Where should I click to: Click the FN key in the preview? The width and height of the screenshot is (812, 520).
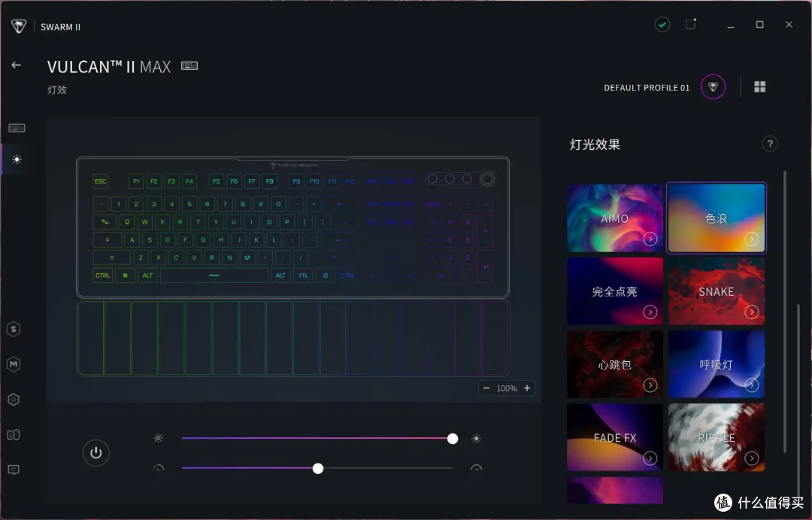tap(303, 275)
